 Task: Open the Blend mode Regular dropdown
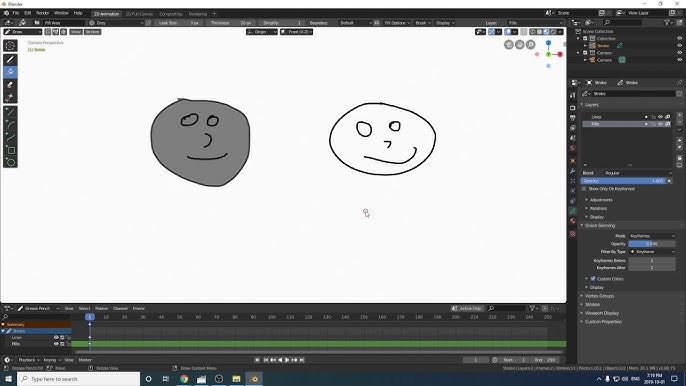pos(638,173)
